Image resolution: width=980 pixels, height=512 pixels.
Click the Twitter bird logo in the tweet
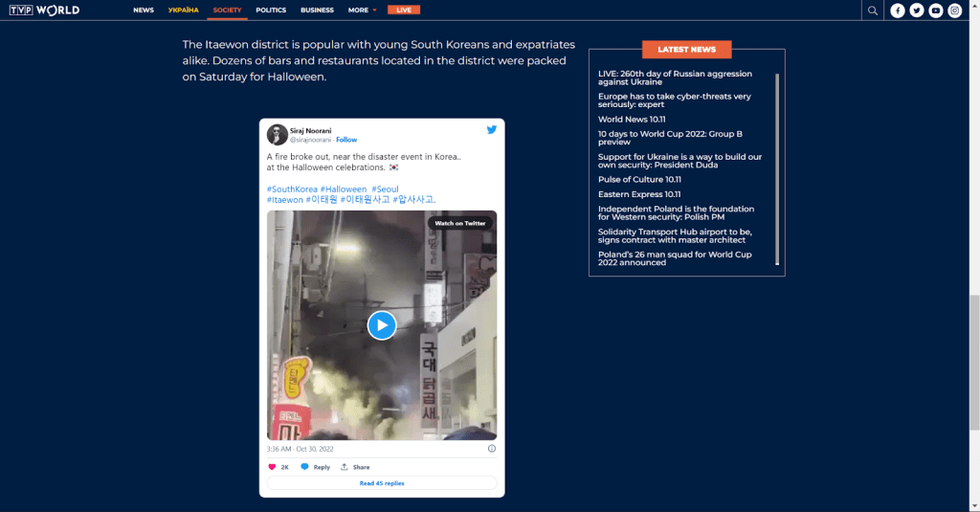[x=491, y=129]
